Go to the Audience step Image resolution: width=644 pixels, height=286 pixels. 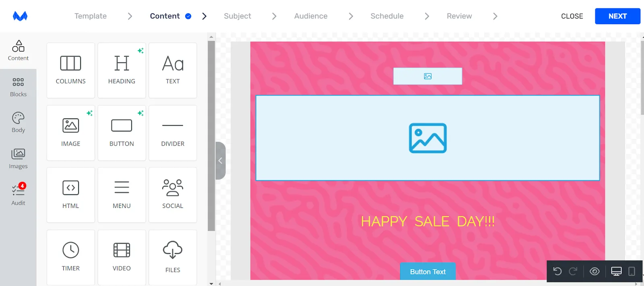[311, 16]
